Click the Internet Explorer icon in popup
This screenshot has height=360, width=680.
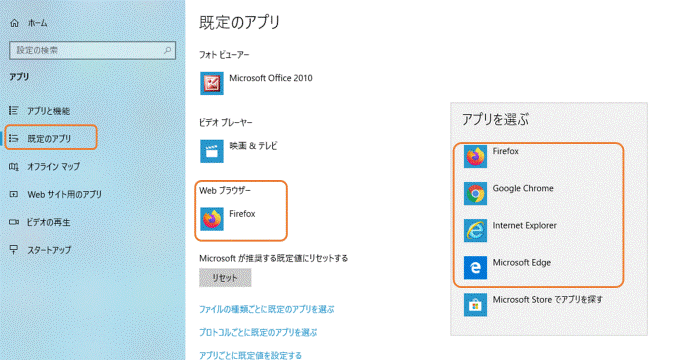pos(475,230)
